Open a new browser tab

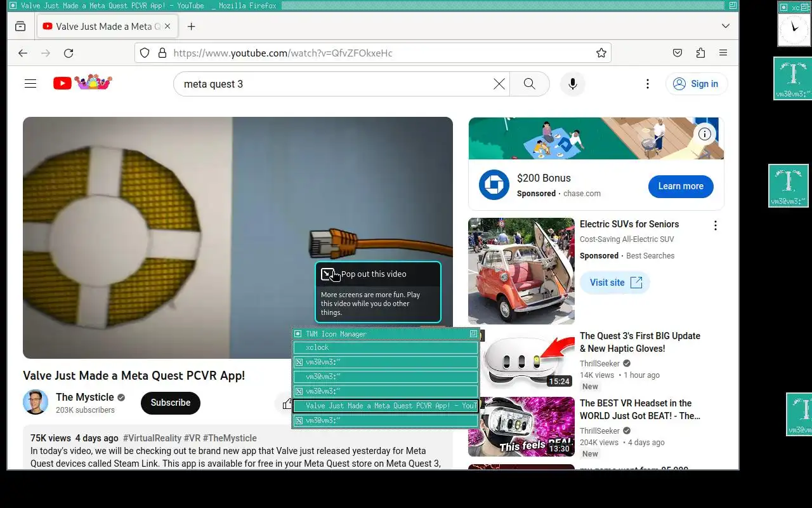coord(191,26)
